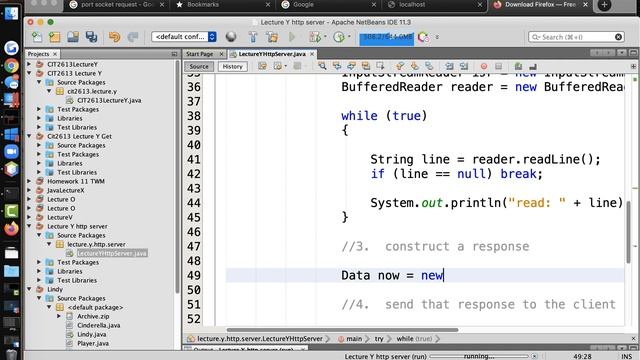Click the running progress bar
This screenshot has height=360, width=640.
point(480,356)
